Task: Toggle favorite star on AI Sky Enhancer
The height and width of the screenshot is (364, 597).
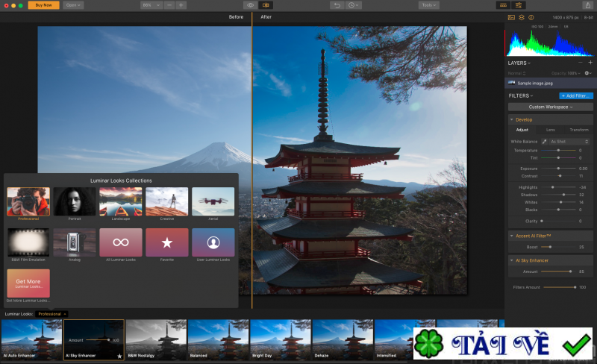Action: pyautogui.click(x=119, y=357)
